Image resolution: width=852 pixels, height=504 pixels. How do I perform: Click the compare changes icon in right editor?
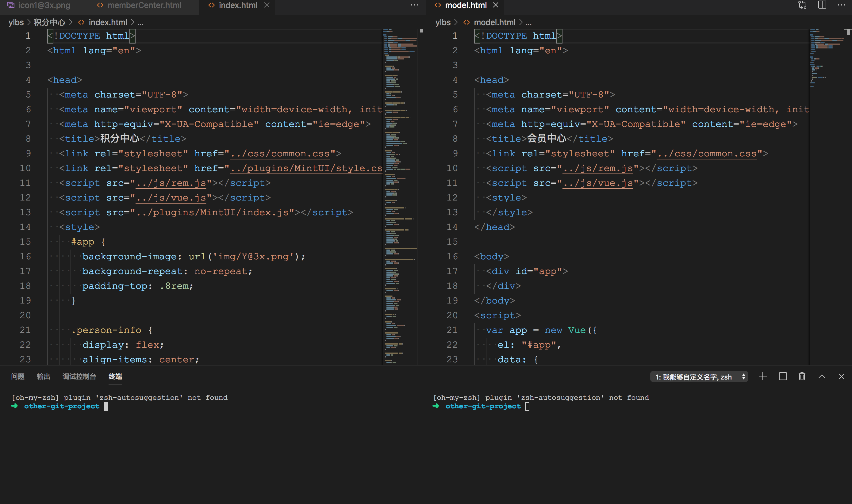802,5
